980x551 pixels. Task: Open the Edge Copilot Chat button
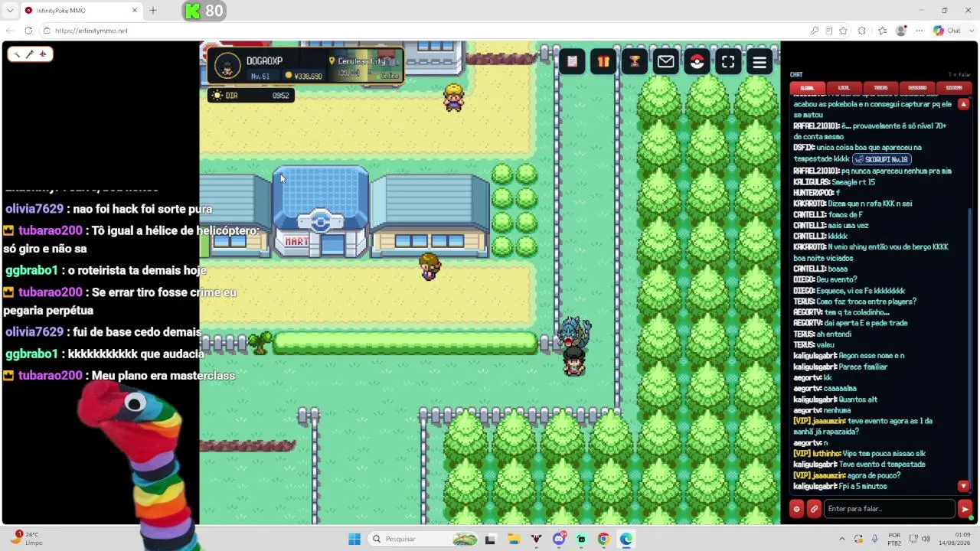[x=947, y=31]
